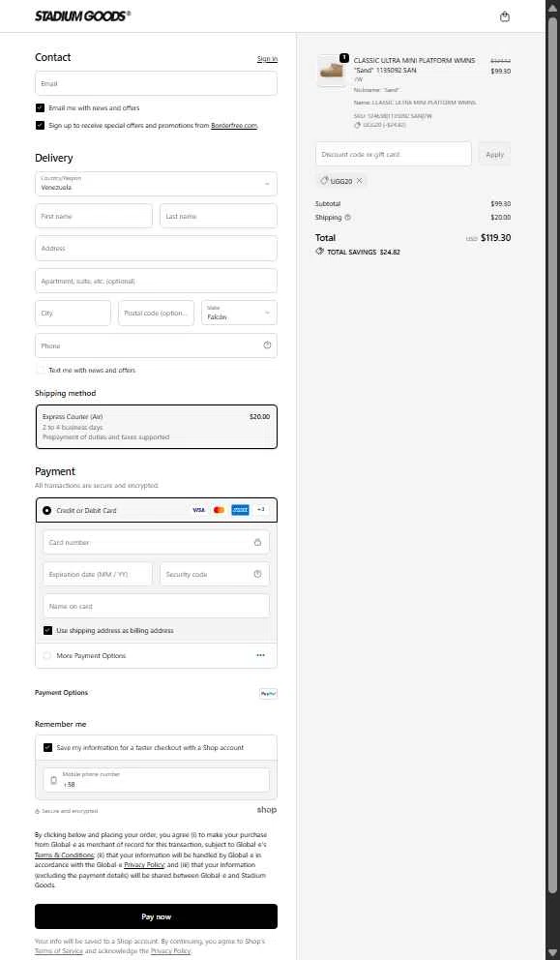
Task: Focus the Phone field
Action: [x=156, y=345]
